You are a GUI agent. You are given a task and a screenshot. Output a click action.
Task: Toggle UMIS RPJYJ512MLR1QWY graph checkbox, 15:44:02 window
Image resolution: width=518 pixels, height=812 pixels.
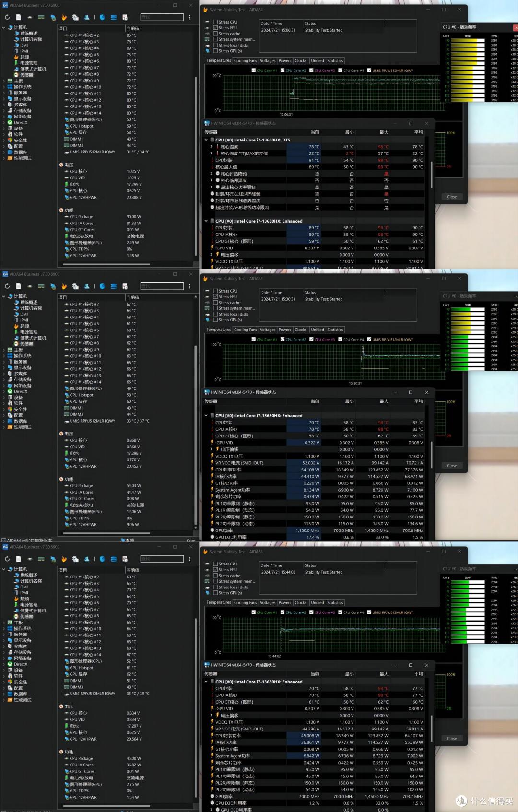369,612
